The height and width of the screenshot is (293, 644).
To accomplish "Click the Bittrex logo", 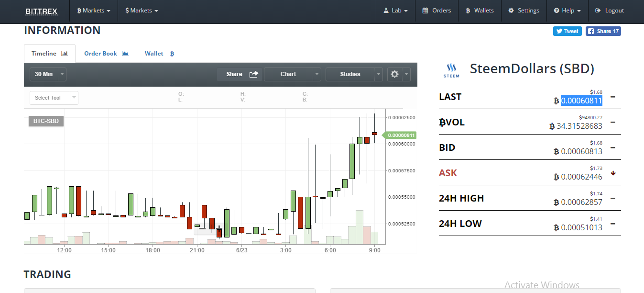I will pos(41,11).
